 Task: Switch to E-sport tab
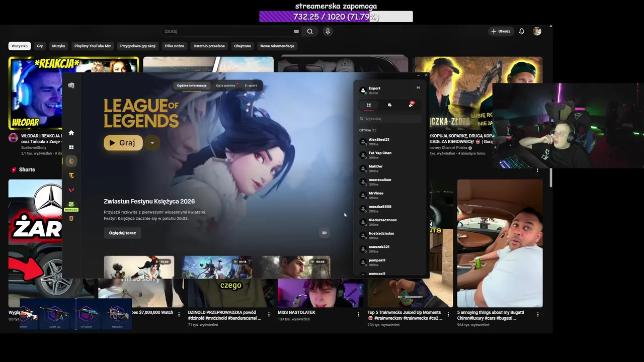pos(251,85)
